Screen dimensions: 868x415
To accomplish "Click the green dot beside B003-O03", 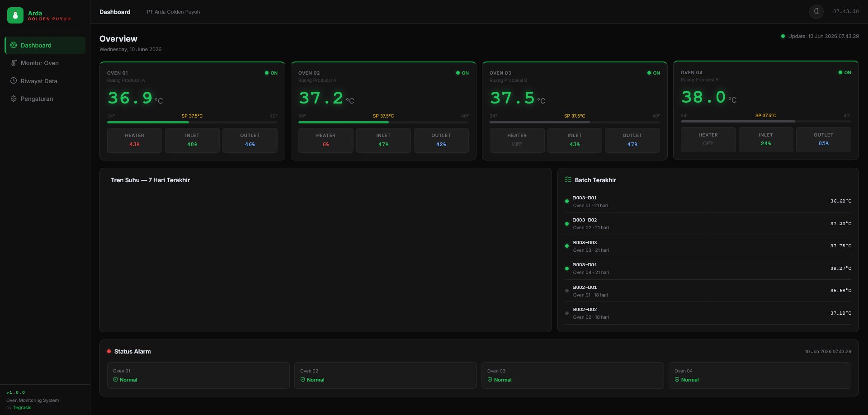I will pyautogui.click(x=567, y=246).
